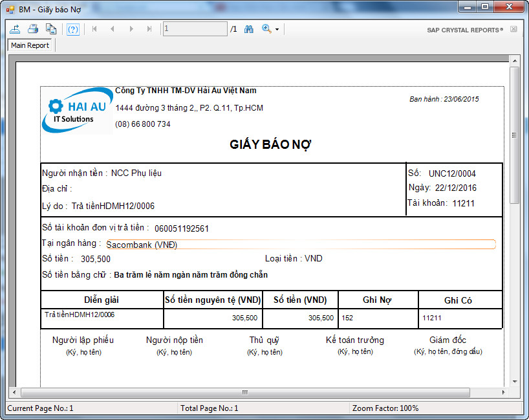Viewport: 529px width, 420px height.
Task: Toggle the parameter panel button
Action: pos(73,29)
